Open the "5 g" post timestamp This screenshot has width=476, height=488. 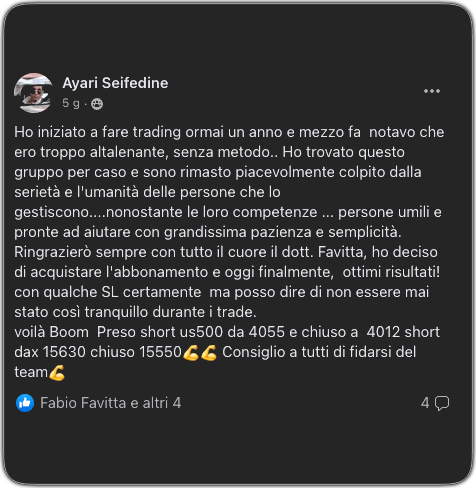click(71, 103)
